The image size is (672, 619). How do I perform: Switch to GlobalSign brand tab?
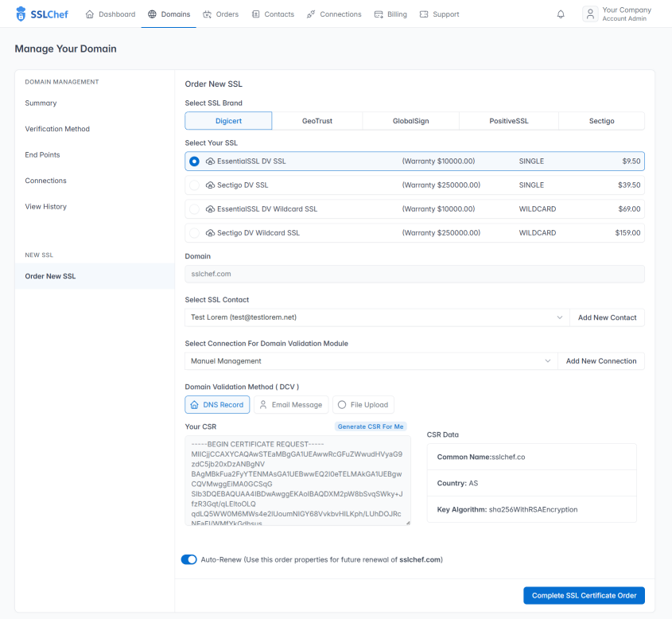410,121
